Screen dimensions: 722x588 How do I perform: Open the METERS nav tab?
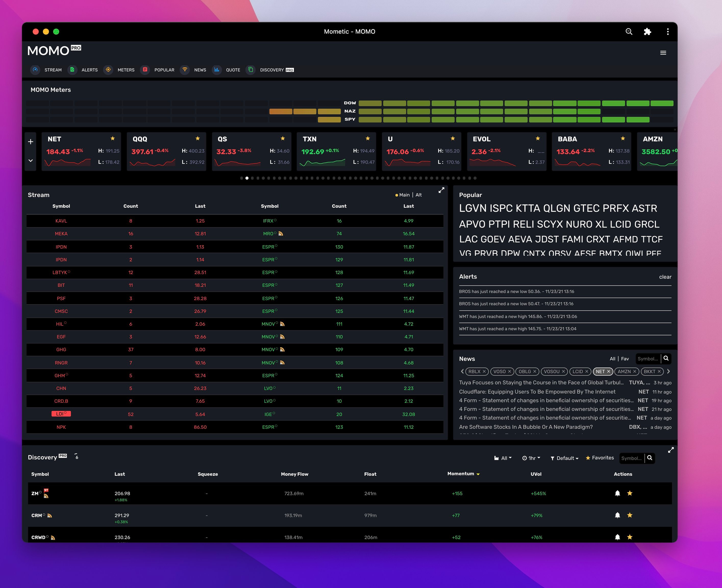126,70
